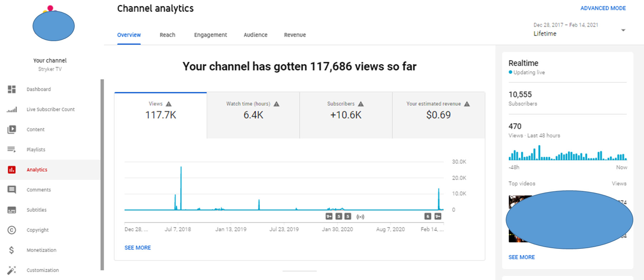The width and height of the screenshot is (644, 280).
Task: Switch to the Overview tab
Action: 129,35
